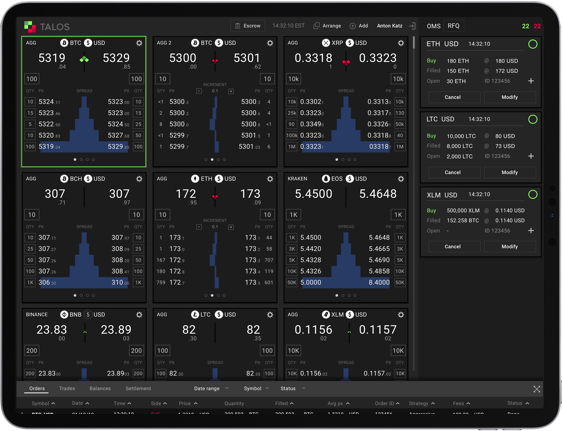Decrease increment with minus on AGG 2 BTC card
Screen dimensions: 563x431
[199, 91]
